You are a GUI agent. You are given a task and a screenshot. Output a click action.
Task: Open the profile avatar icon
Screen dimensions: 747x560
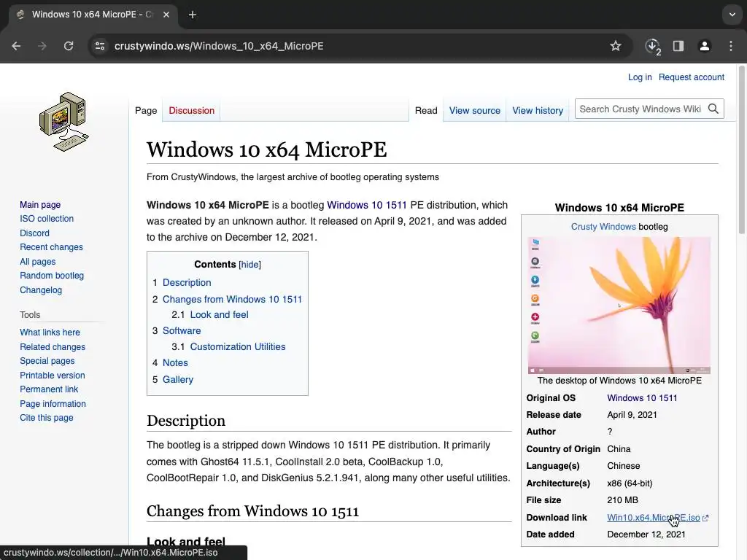click(704, 46)
